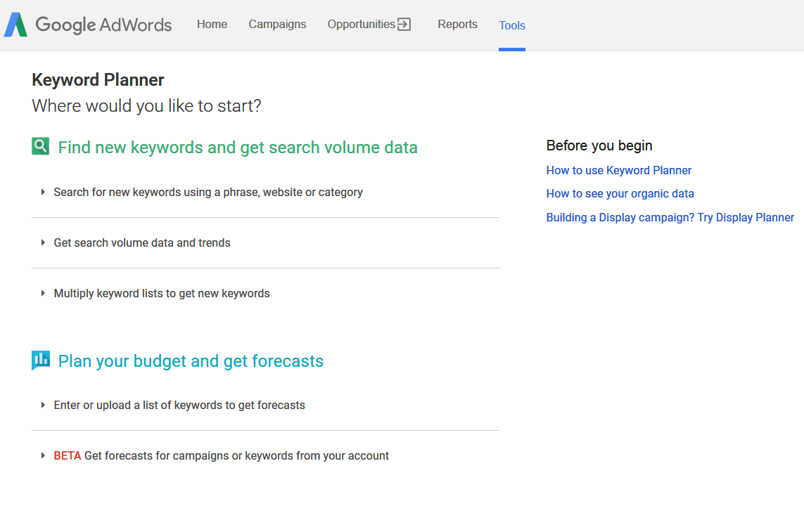Click the arrow icon beside Opportunities
804x532 pixels.
[x=404, y=25]
